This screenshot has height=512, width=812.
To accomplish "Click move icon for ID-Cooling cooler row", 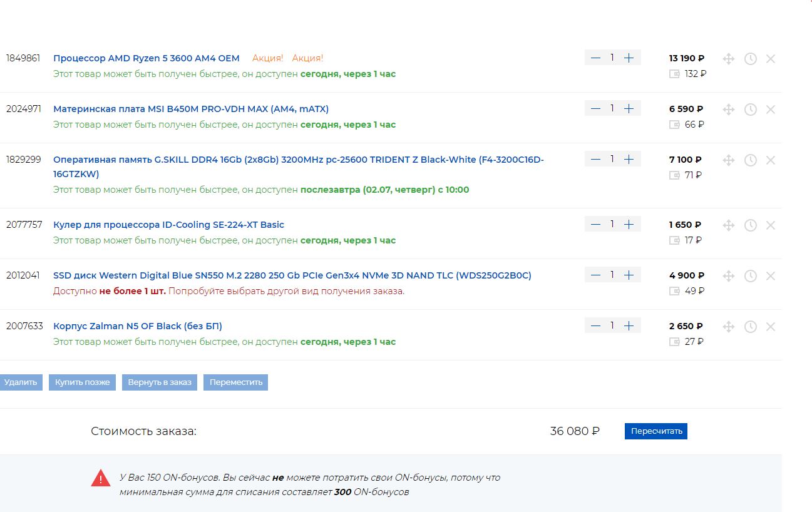I will pos(729,225).
